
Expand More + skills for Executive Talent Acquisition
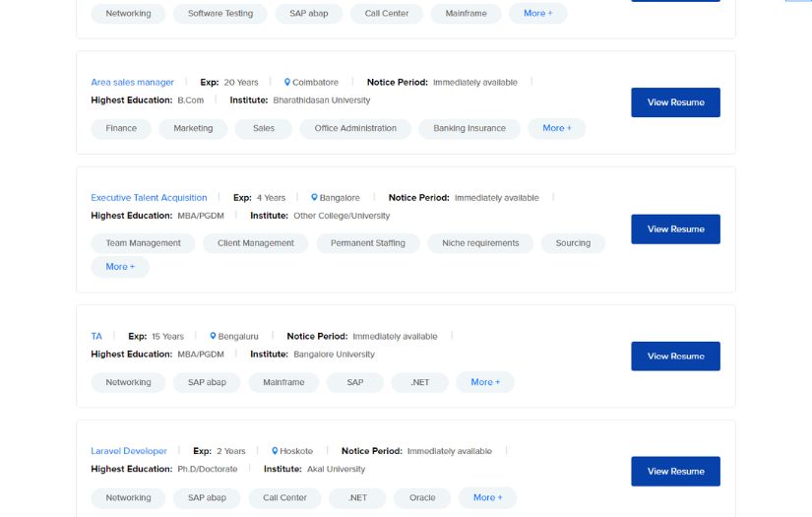tap(120, 267)
